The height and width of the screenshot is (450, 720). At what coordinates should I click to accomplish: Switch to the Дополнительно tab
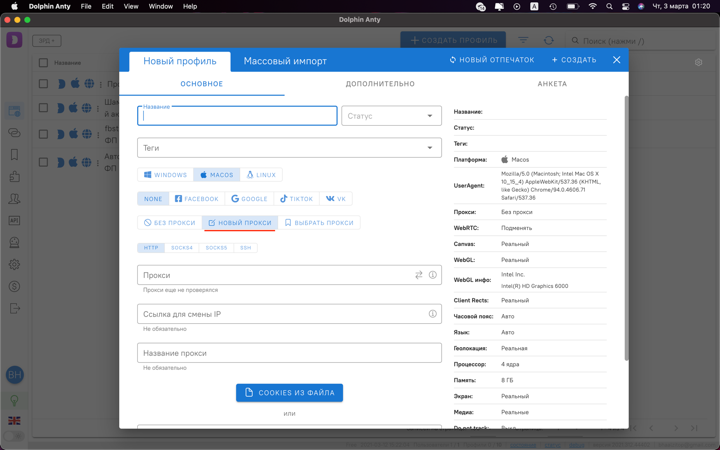(x=380, y=84)
